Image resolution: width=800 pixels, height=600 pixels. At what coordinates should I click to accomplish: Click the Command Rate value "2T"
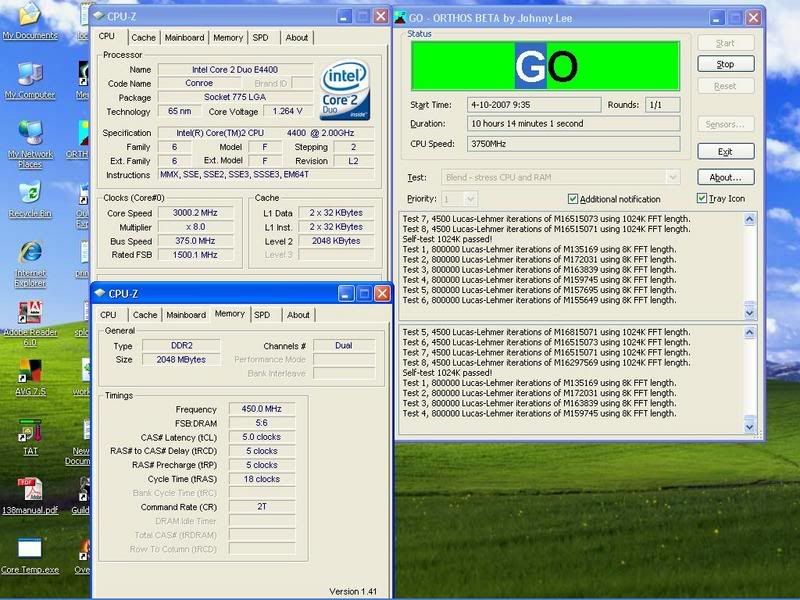point(262,507)
